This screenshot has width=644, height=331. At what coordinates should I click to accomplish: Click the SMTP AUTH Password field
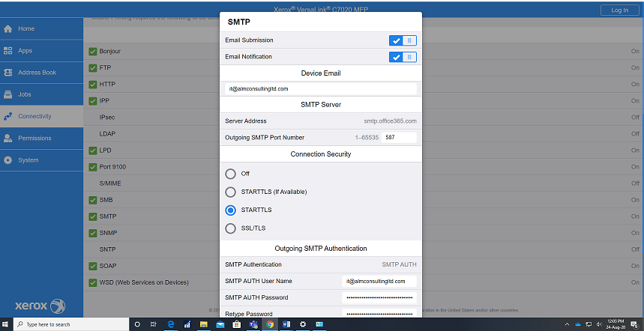[x=379, y=298]
